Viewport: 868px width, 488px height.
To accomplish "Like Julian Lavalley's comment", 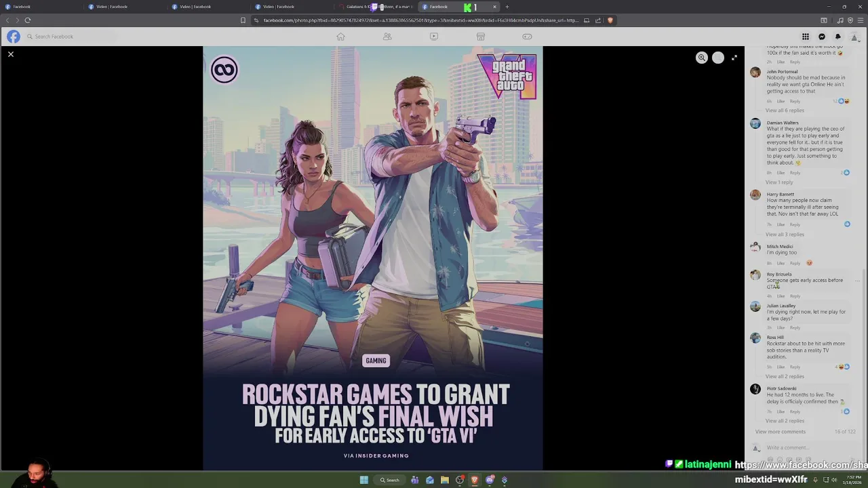I will coord(781,328).
